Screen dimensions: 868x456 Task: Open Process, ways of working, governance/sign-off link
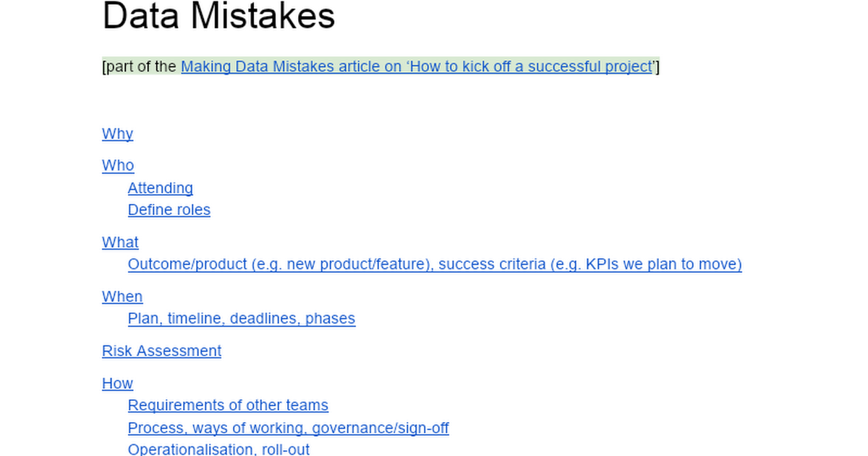tap(288, 428)
